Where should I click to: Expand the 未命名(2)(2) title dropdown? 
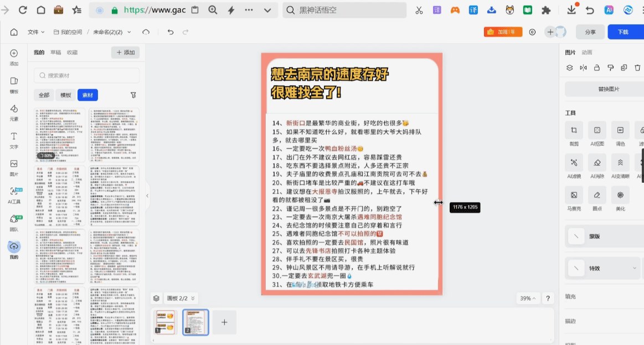(x=129, y=32)
